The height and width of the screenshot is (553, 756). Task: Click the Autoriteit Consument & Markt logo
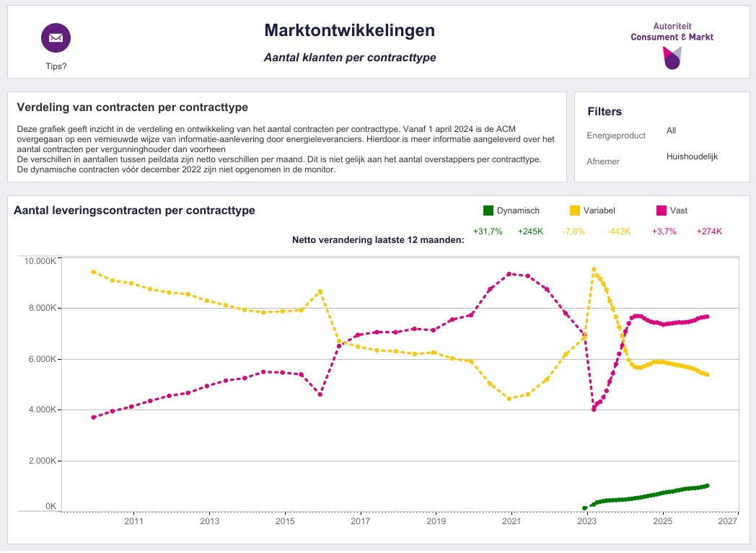pyautogui.click(x=672, y=44)
